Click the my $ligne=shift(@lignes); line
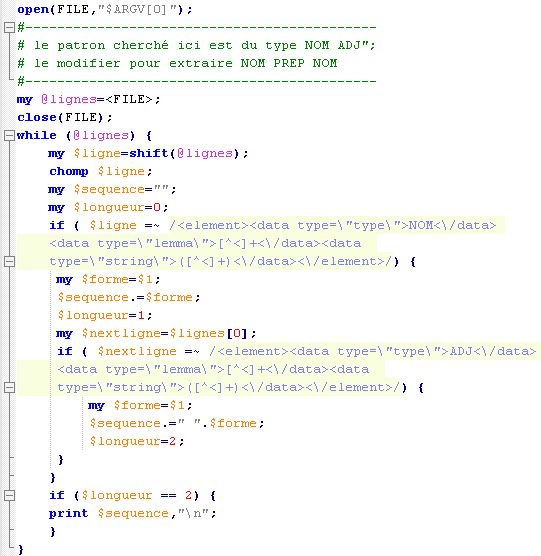This screenshot has height=556, width=541. (x=148, y=154)
